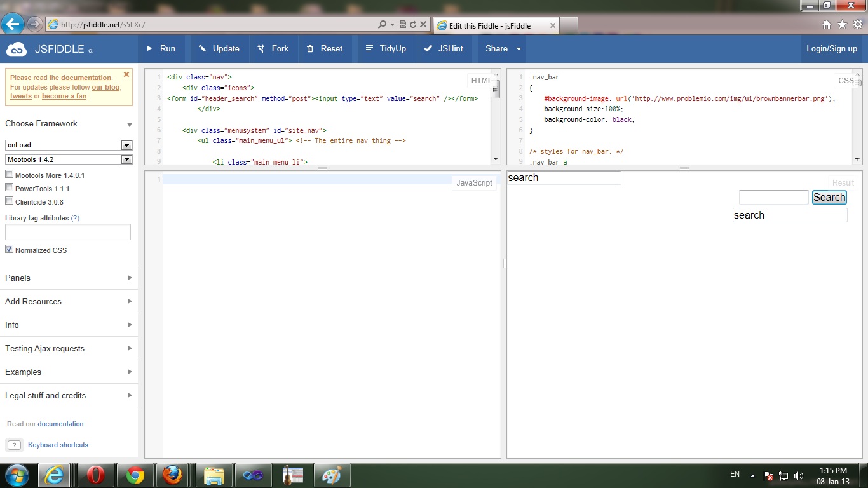The image size is (868, 488).
Task: Follow the 'our blog' link
Action: [105, 87]
